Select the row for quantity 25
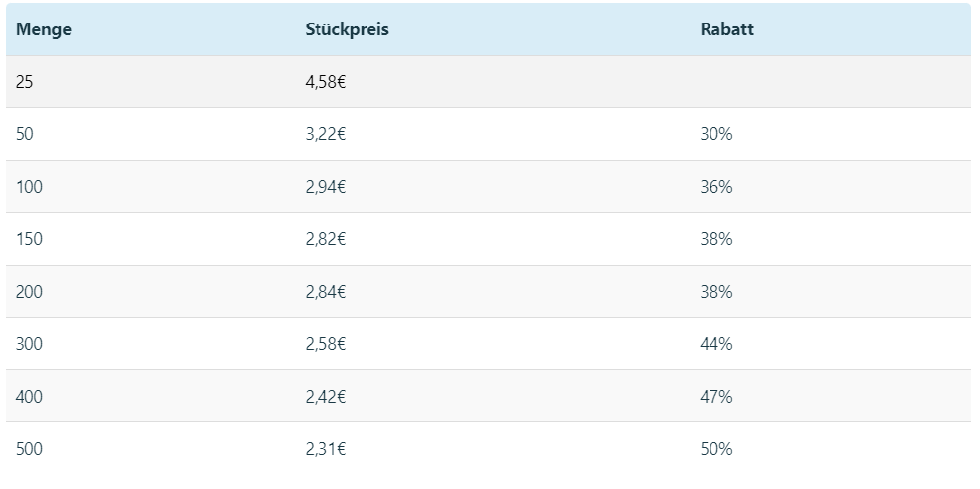The height and width of the screenshot is (489, 980). coord(488,81)
